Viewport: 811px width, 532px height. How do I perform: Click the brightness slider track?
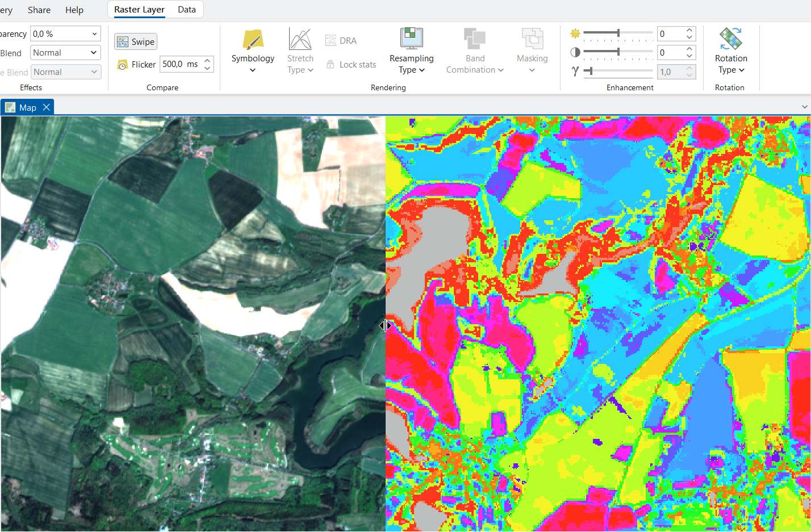pos(636,33)
